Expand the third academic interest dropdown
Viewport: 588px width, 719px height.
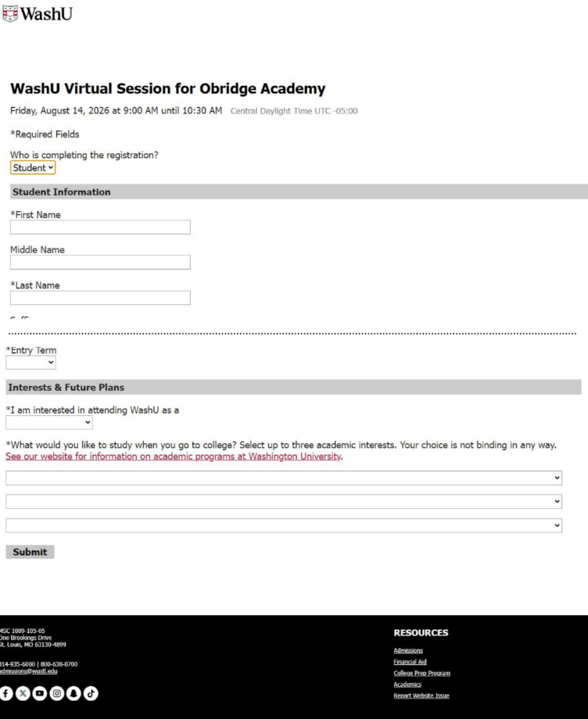pyautogui.click(x=284, y=525)
